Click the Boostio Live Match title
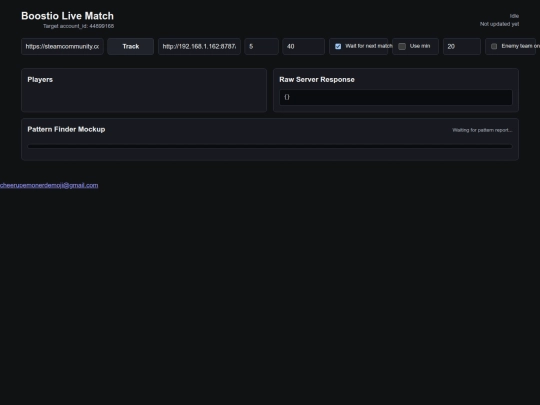540x405 pixels. 68,16
